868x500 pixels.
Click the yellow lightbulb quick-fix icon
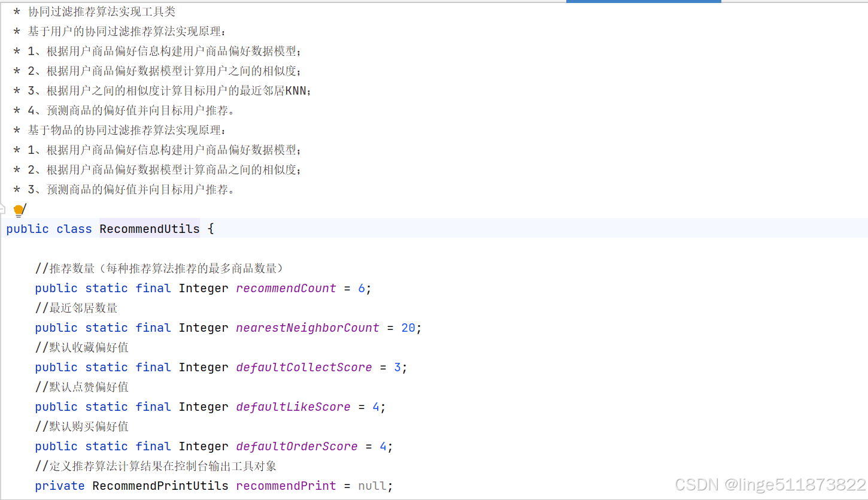[19, 210]
